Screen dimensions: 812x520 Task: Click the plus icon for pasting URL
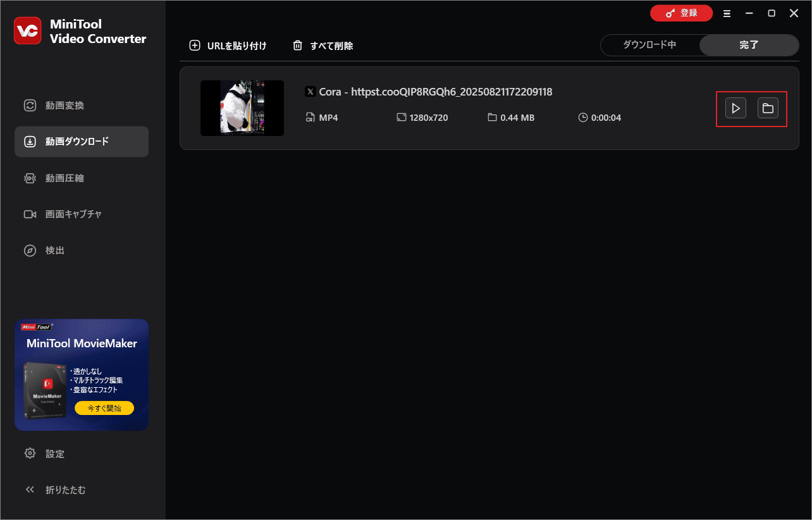pyautogui.click(x=194, y=46)
